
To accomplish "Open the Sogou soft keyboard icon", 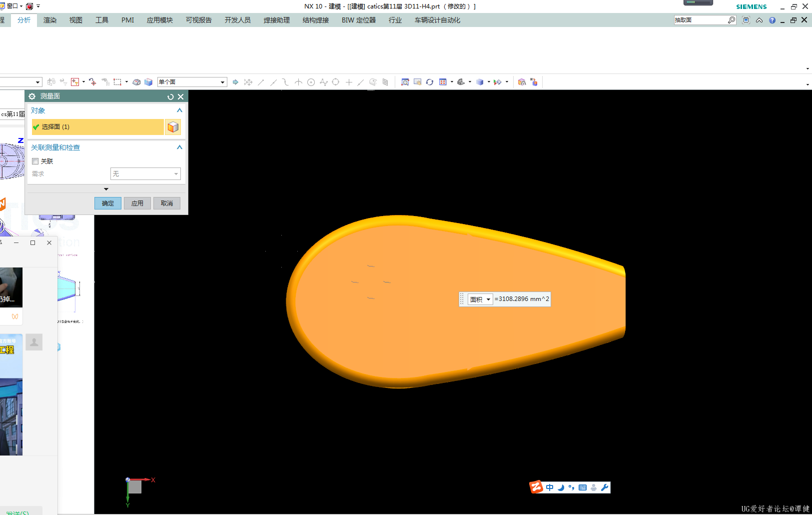I will [x=583, y=487].
